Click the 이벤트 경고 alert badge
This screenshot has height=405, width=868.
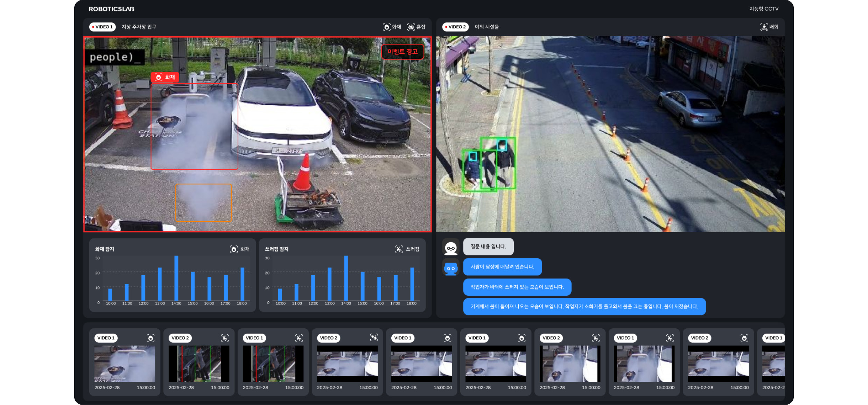[402, 52]
